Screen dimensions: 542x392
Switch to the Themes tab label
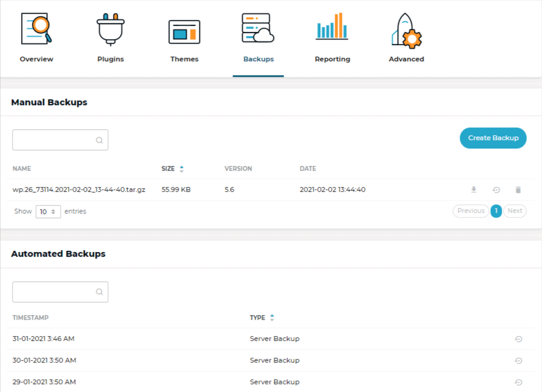point(184,59)
